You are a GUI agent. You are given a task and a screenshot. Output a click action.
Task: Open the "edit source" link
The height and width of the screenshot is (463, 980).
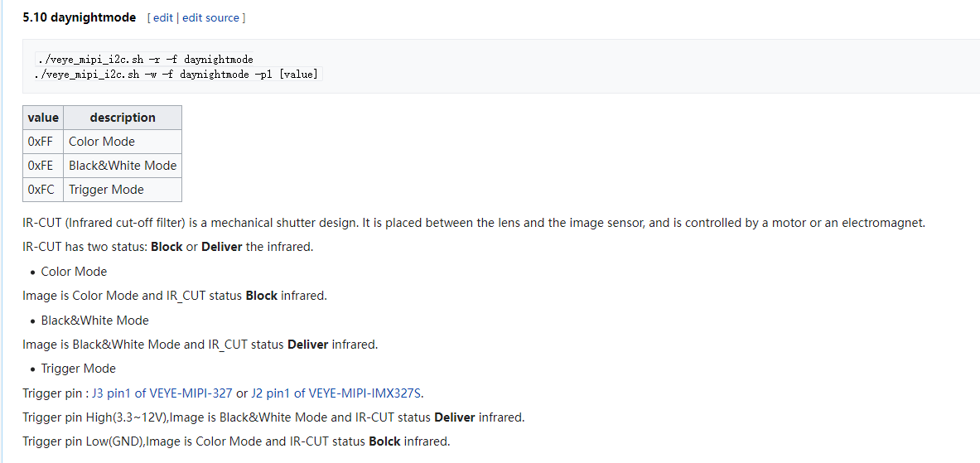[210, 17]
